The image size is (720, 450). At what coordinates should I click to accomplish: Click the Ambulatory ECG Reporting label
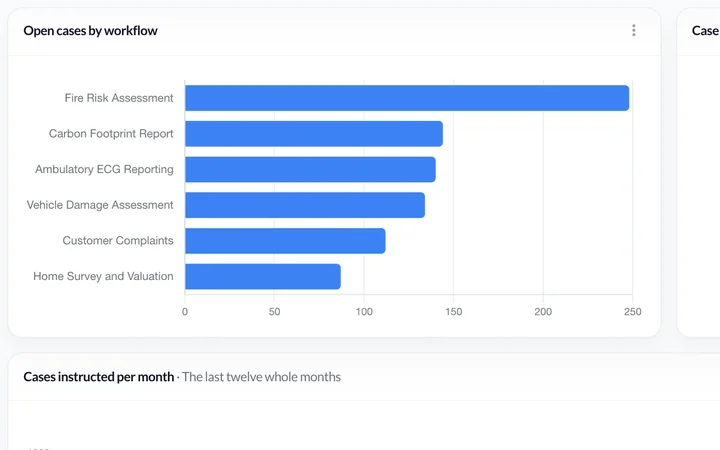click(104, 169)
